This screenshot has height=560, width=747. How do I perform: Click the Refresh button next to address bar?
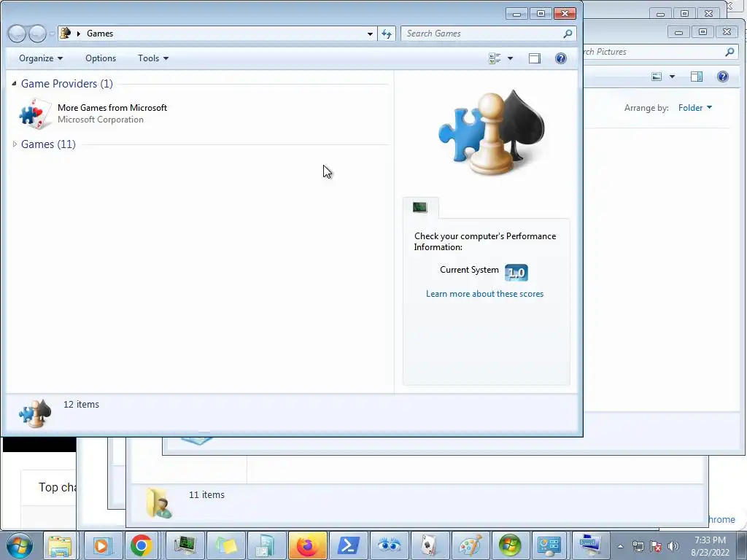(387, 34)
